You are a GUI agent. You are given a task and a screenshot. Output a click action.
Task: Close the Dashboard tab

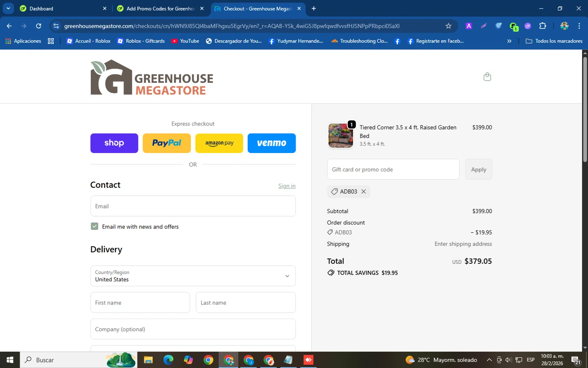click(105, 9)
